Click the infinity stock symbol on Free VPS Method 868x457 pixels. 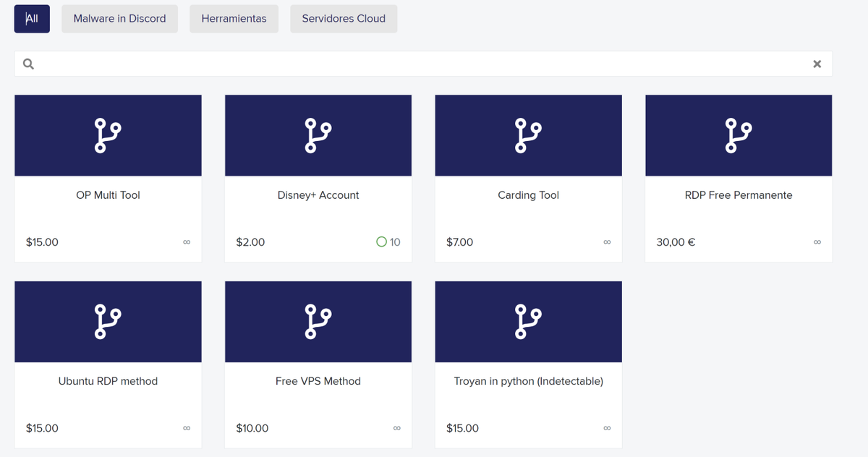[x=396, y=428]
